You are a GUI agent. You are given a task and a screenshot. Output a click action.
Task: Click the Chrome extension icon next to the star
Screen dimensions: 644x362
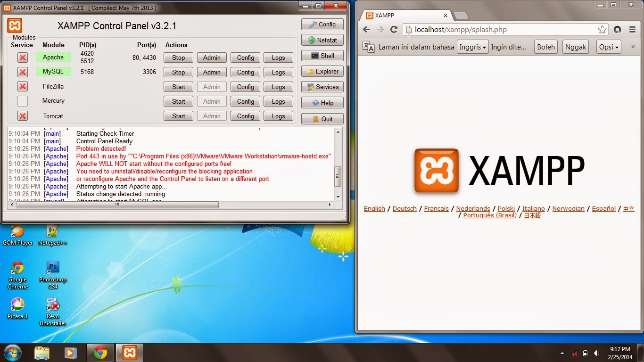coord(618,30)
